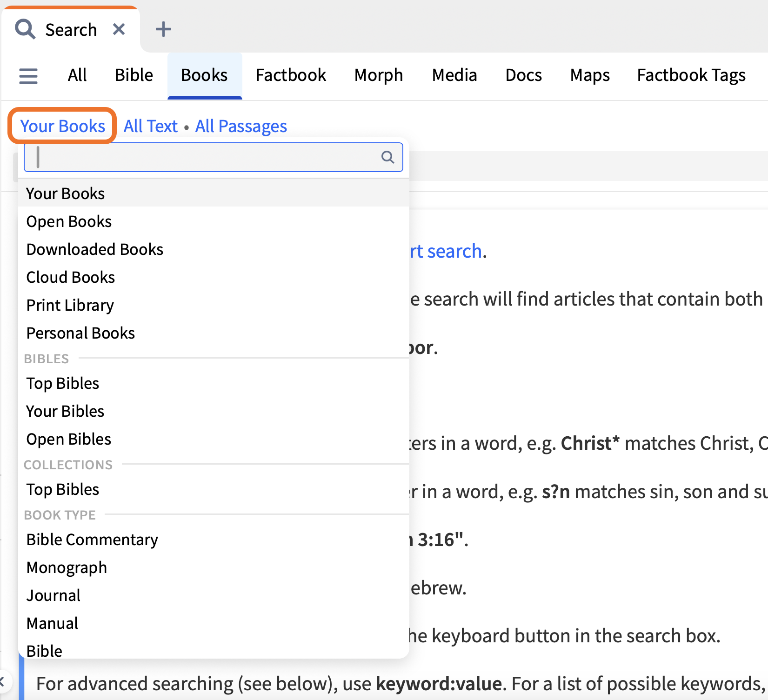The image size is (768, 700).
Task: Switch to the Bible search tab
Action: 134,75
